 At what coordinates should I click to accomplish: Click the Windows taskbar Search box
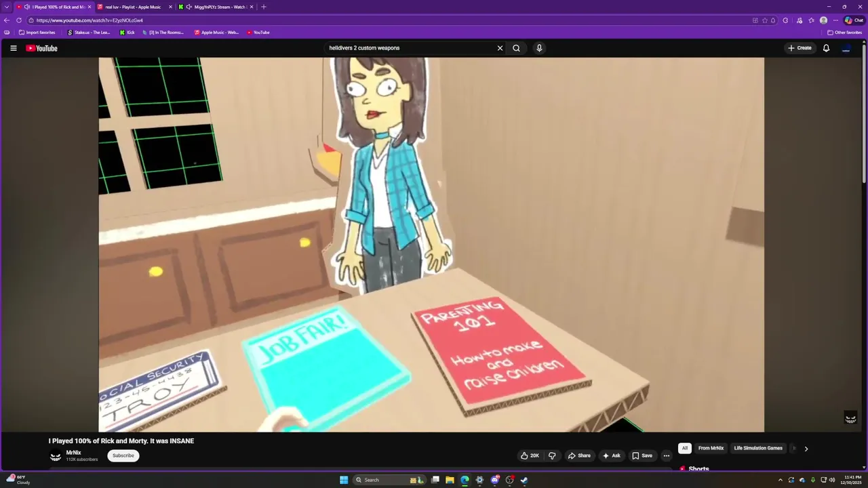point(389,480)
